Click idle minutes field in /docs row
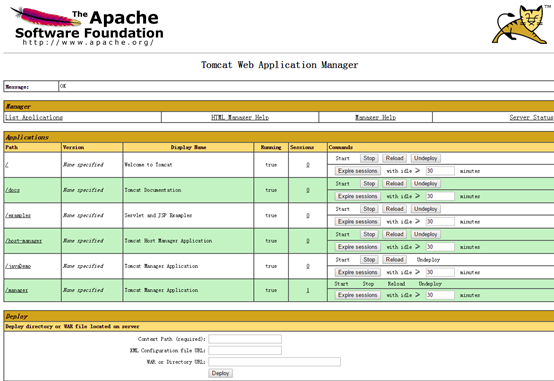 [440, 196]
